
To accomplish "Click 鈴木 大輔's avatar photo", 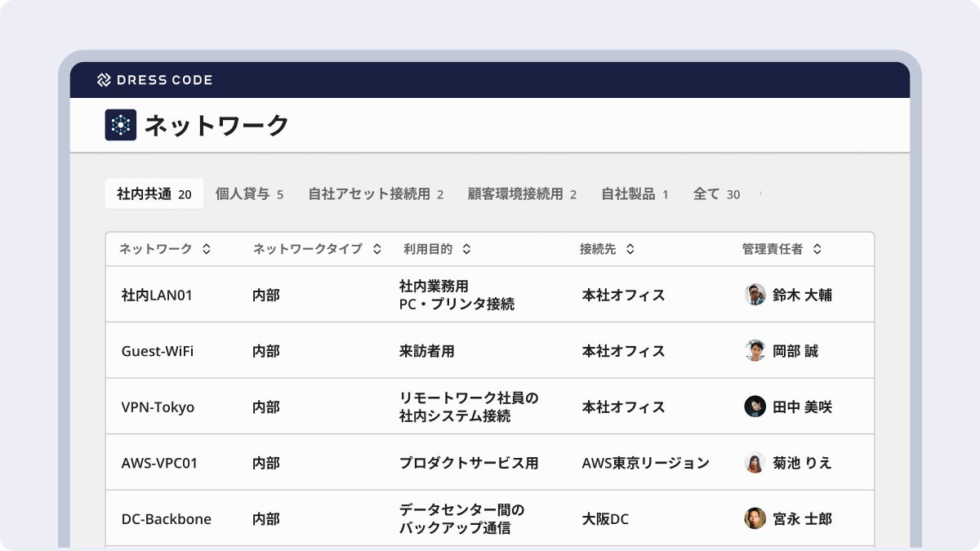I will [x=755, y=295].
